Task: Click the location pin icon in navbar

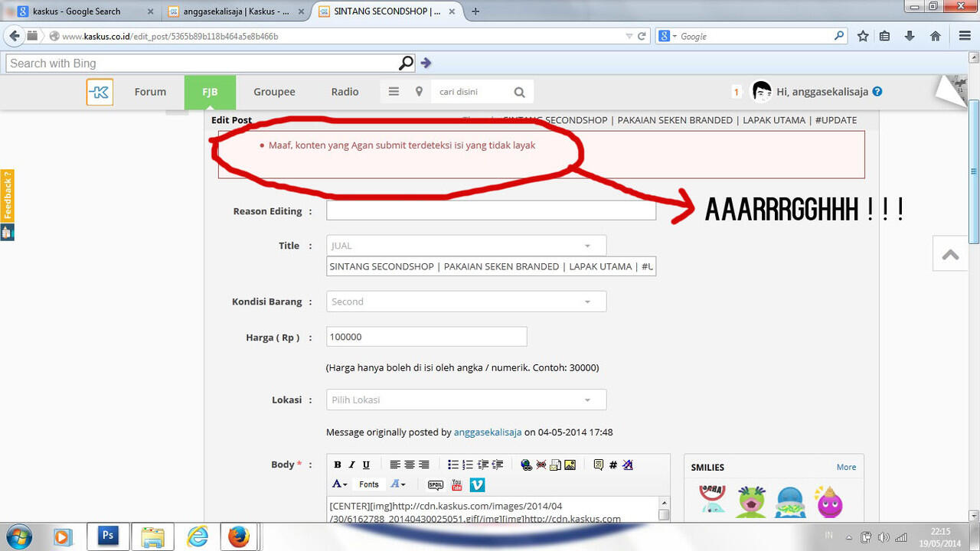Action: (419, 92)
